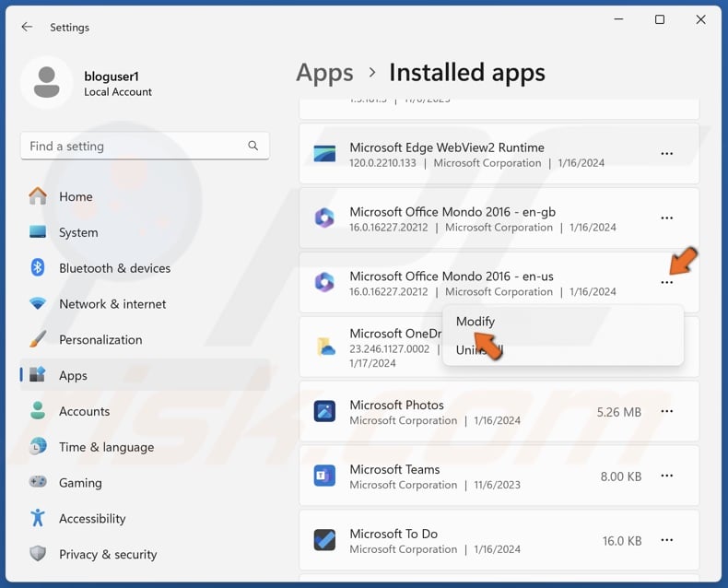Click the 5.26 MB size value
728x588 pixels.
[x=619, y=412]
